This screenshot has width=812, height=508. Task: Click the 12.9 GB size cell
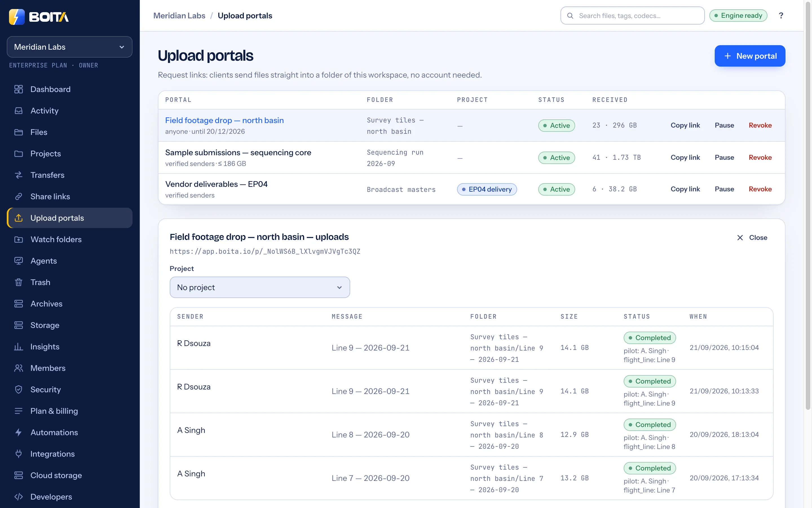click(574, 435)
